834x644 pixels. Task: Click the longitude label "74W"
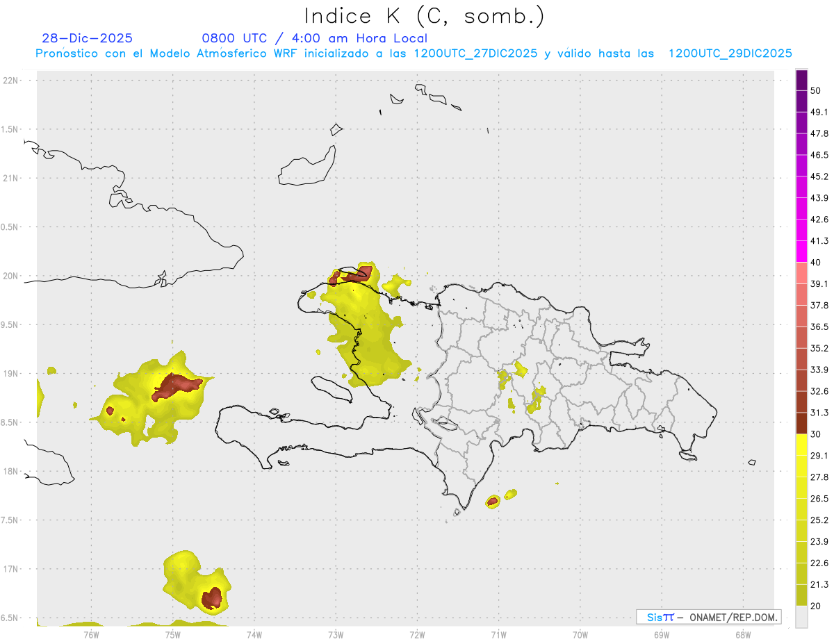point(254,634)
